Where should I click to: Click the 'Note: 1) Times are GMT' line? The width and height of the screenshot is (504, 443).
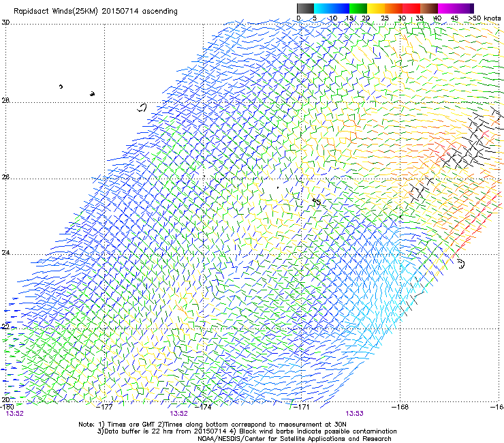(212, 425)
